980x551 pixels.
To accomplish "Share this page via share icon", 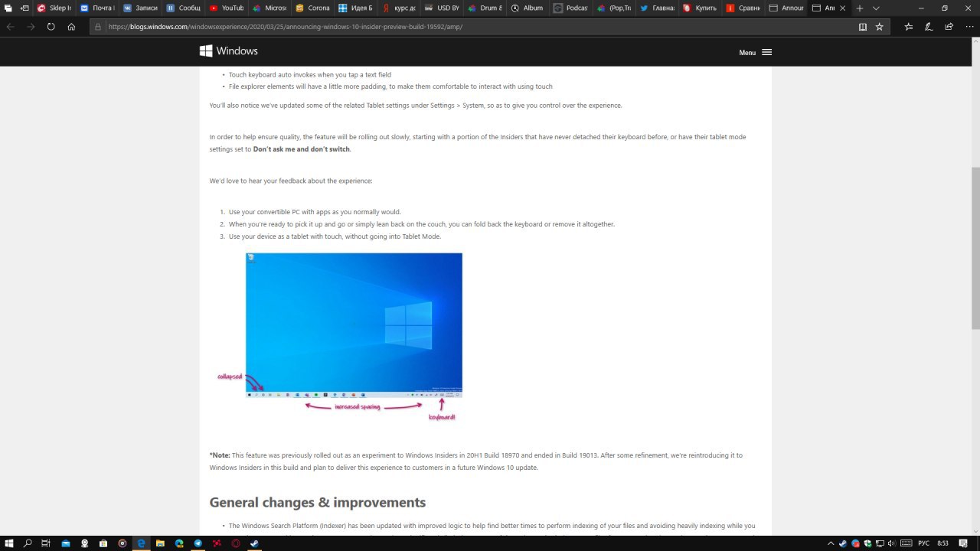I will [949, 26].
